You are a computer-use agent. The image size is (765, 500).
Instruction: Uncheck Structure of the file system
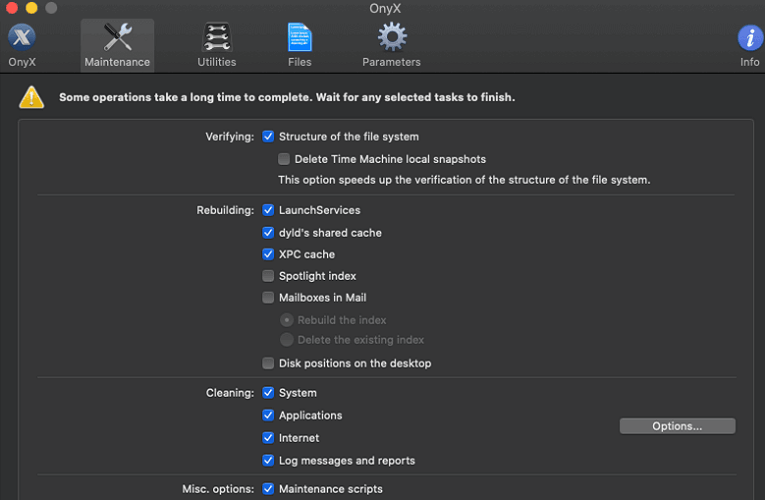tap(268, 136)
